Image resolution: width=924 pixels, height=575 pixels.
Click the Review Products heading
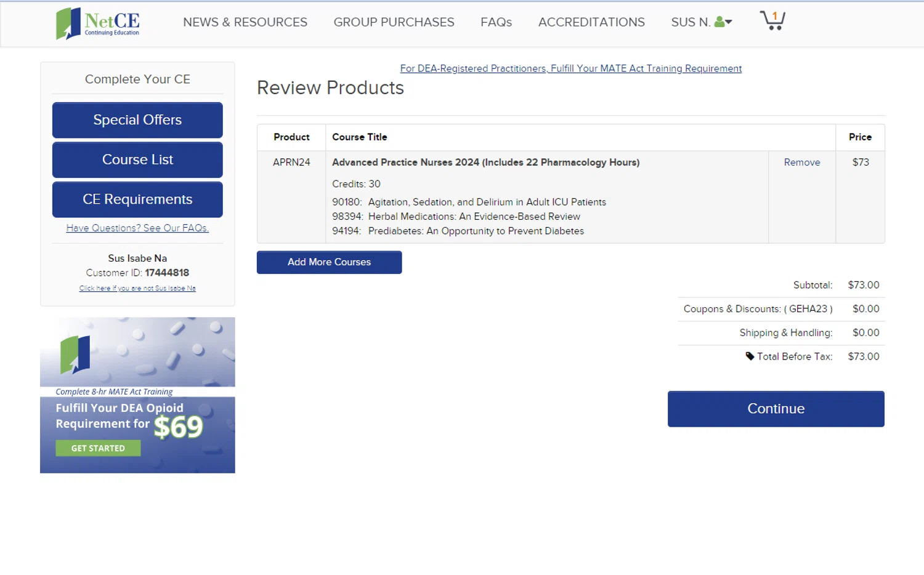[x=330, y=88]
